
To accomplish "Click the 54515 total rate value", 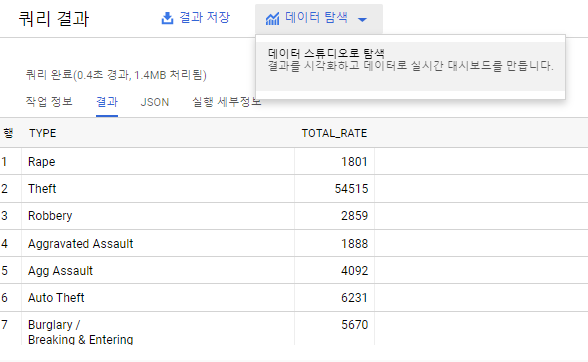I will [x=351, y=189].
